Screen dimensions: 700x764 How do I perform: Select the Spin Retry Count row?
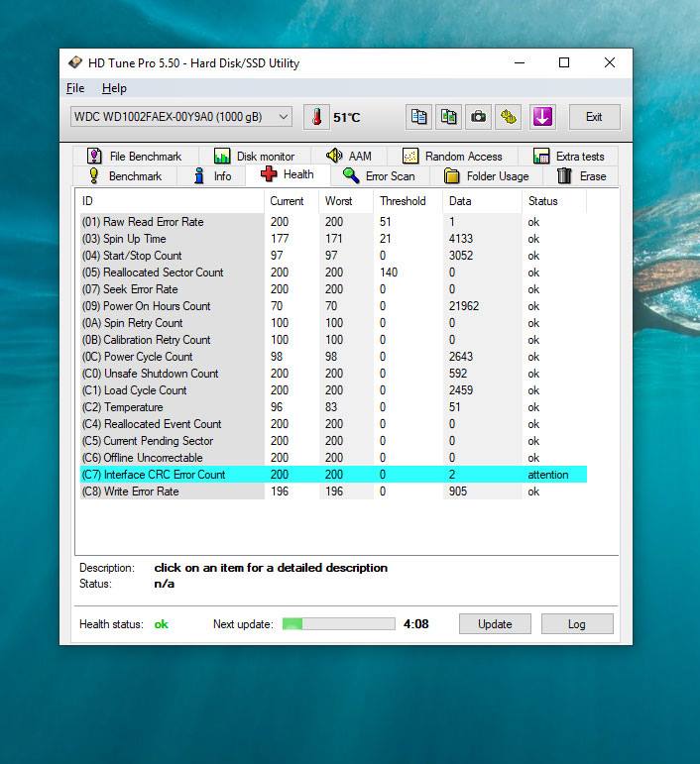coord(333,323)
